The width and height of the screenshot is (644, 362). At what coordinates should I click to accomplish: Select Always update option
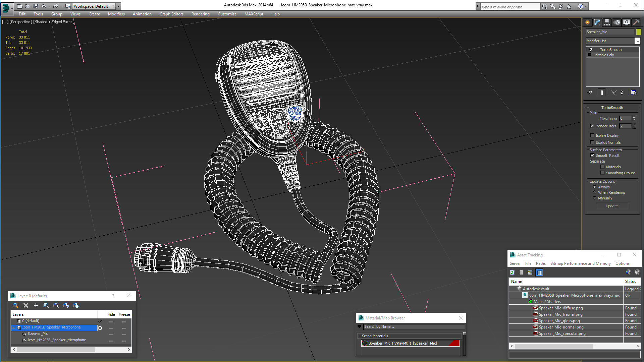[595, 187]
